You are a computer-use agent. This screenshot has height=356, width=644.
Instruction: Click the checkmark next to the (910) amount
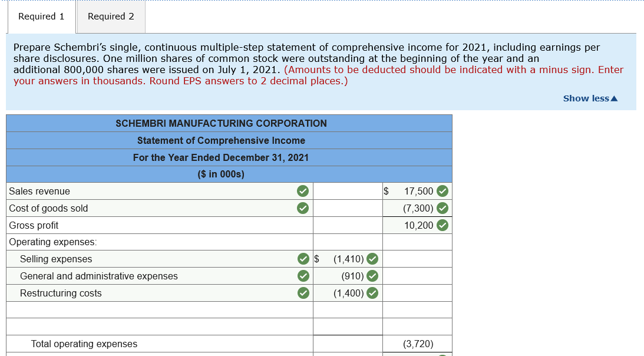pos(372,276)
